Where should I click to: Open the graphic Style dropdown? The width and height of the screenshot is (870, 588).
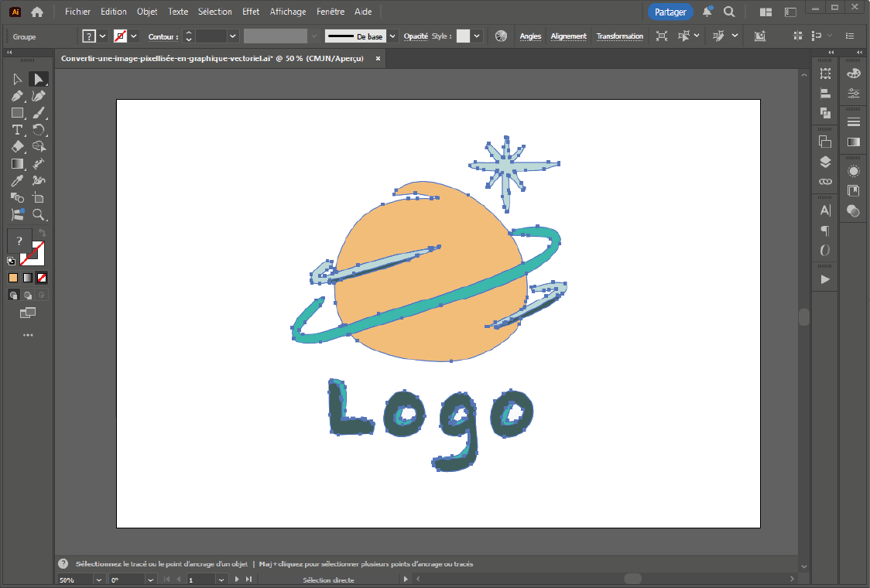(477, 36)
